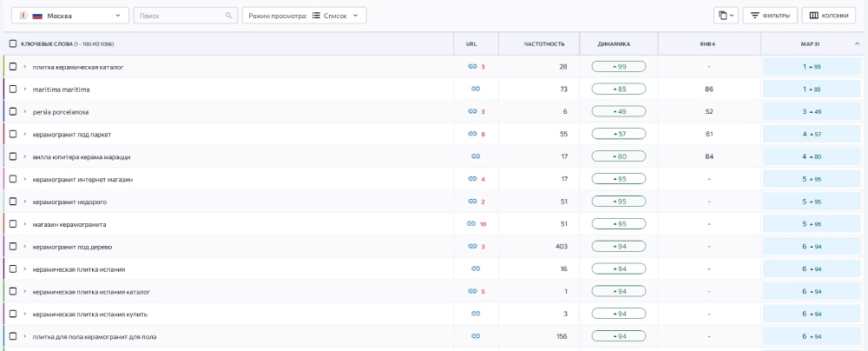868x351 pixels.
Task: Check the maritima maritima row
Action: pos(13,89)
